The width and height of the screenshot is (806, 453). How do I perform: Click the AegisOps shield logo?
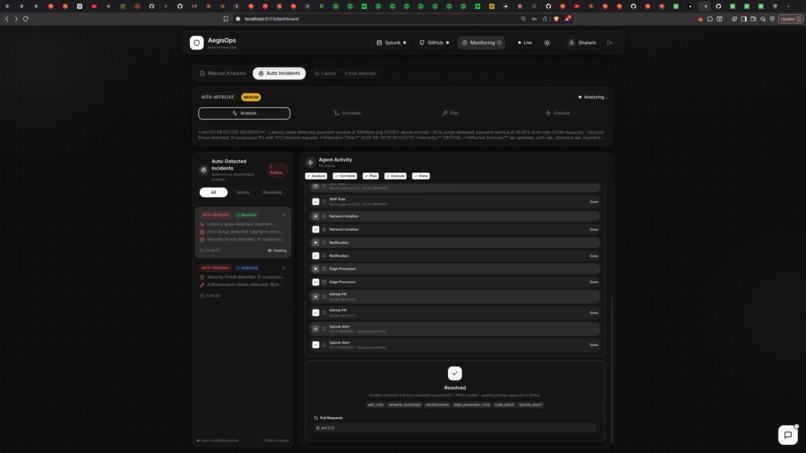(x=197, y=43)
